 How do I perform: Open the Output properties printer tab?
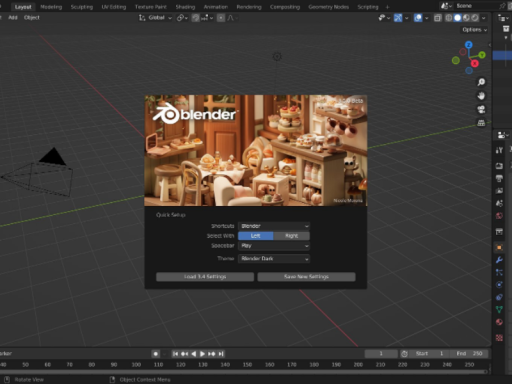(499, 178)
